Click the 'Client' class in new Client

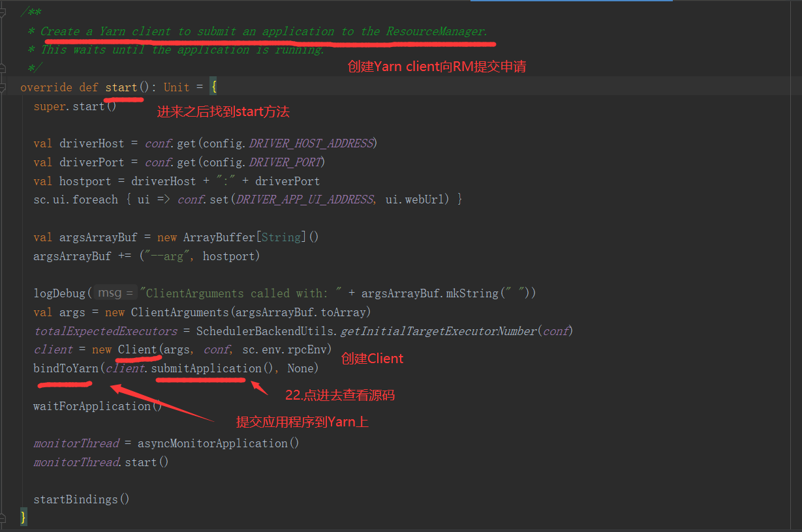pos(138,350)
